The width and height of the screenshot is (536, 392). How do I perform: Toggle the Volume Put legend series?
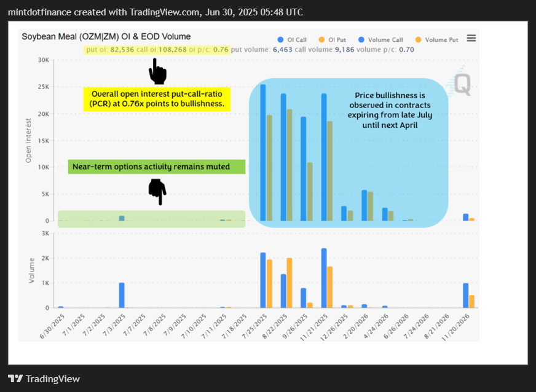[x=436, y=40]
